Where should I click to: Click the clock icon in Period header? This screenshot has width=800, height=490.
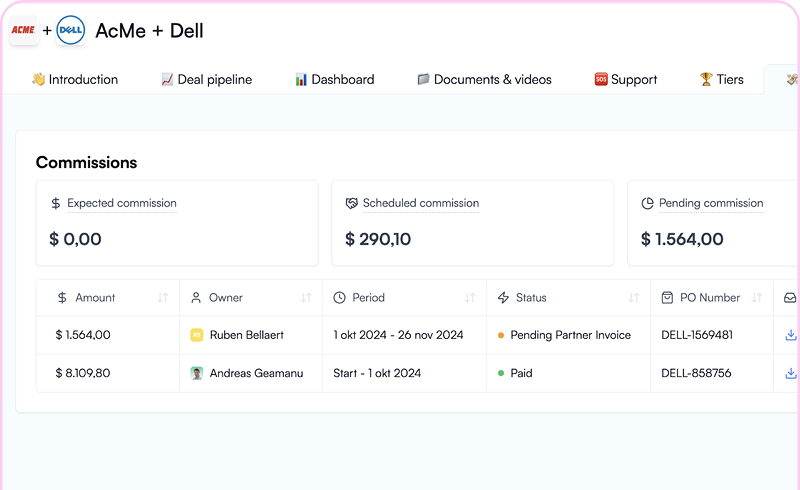coord(339,298)
